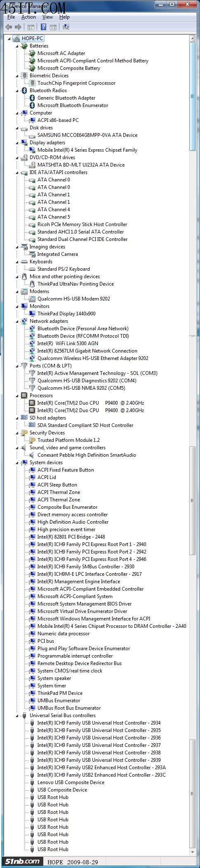Select ATA Channel 5 entry

click(x=54, y=217)
